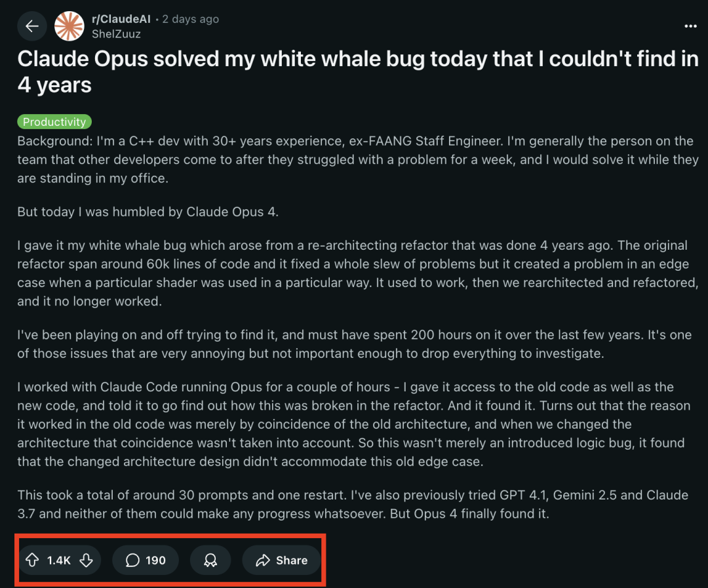708x588 pixels.
Task: Click the paragraph starting 'I worked with Claude Code'
Action: tap(354, 424)
